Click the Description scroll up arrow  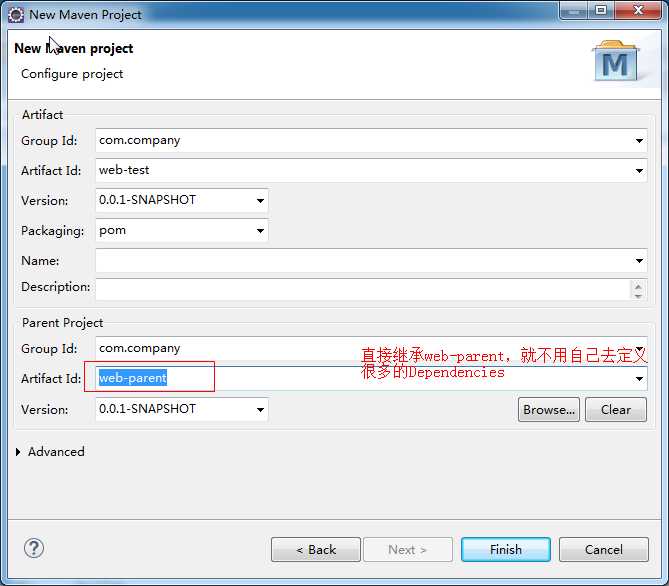[638, 286]
